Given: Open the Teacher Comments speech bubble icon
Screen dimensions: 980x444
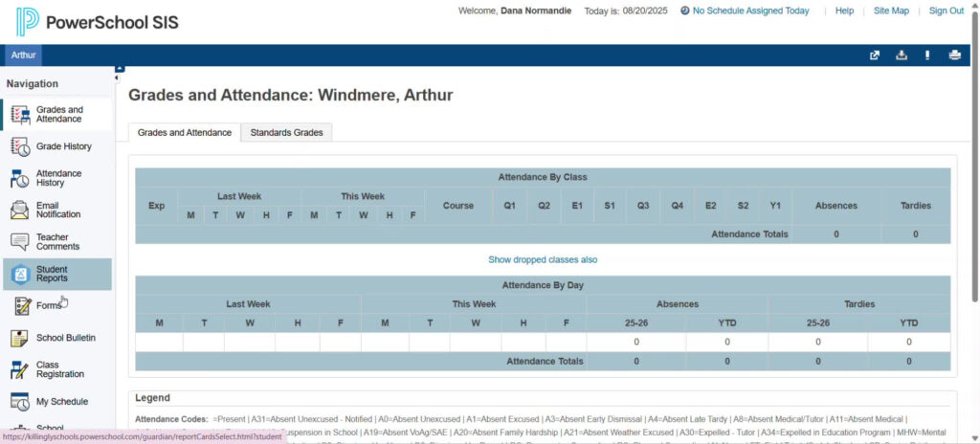Looking at the screenshot, I should pyautogui.click(x=20, y=242).
